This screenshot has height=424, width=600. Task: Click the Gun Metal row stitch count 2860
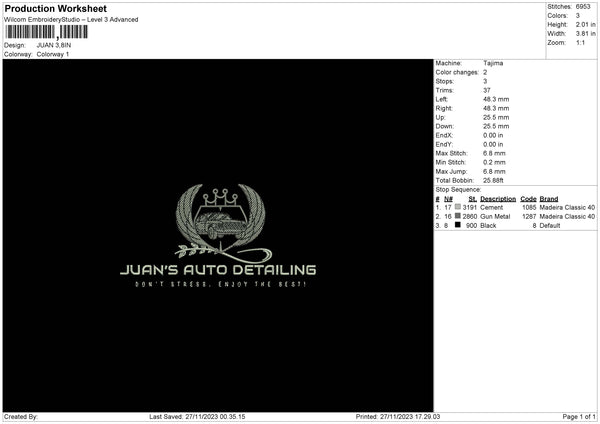470,217
